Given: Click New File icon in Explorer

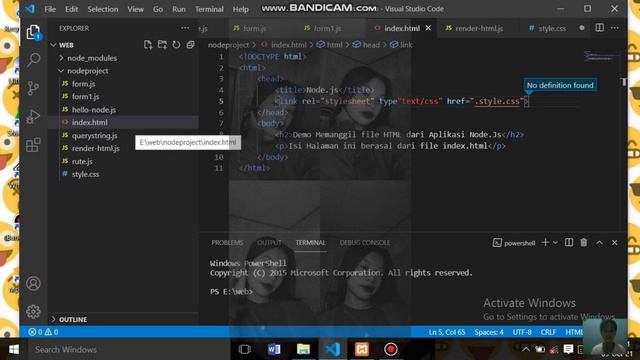Looking at the screenshot, I should point(148,45).
